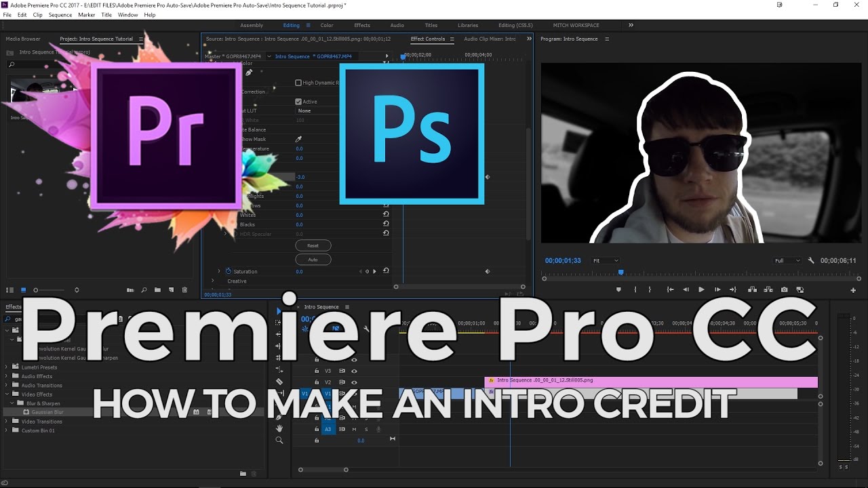The height and width of the screenshot is (488, 868).
Task: Open the Program monitor Button Editor plus icon
Action: pos(853,290)
